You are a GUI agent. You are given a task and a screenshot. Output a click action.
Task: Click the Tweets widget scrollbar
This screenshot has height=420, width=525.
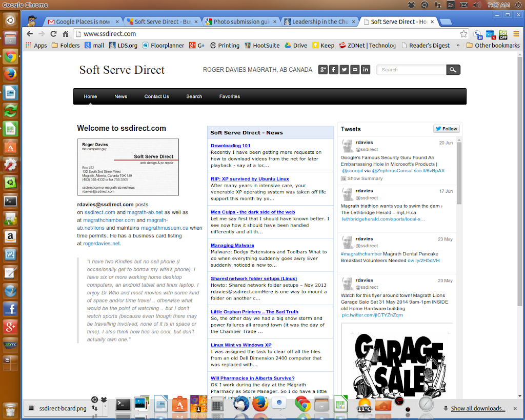pyautogui.click(x=459, y=173)
